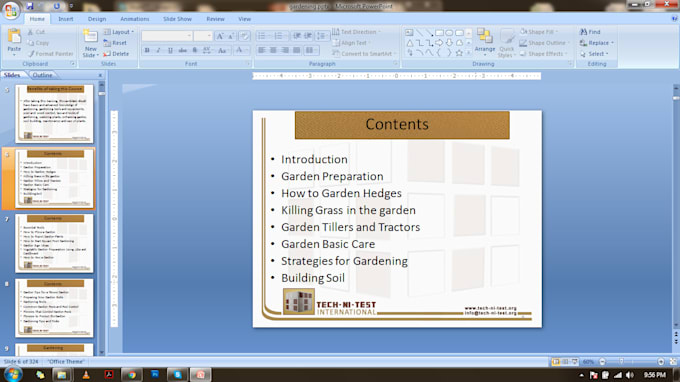The image size is (680, 382).
Task: Select slide 8 thumbnail
Action: click(x=54, y=308)
